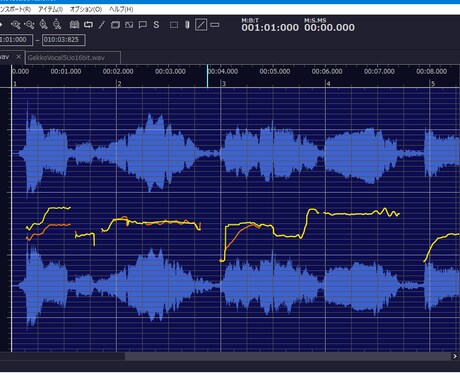The image size is (460, 380).
Task: Click the speech bubble comment icon
Action: click(x=143, y=25)
